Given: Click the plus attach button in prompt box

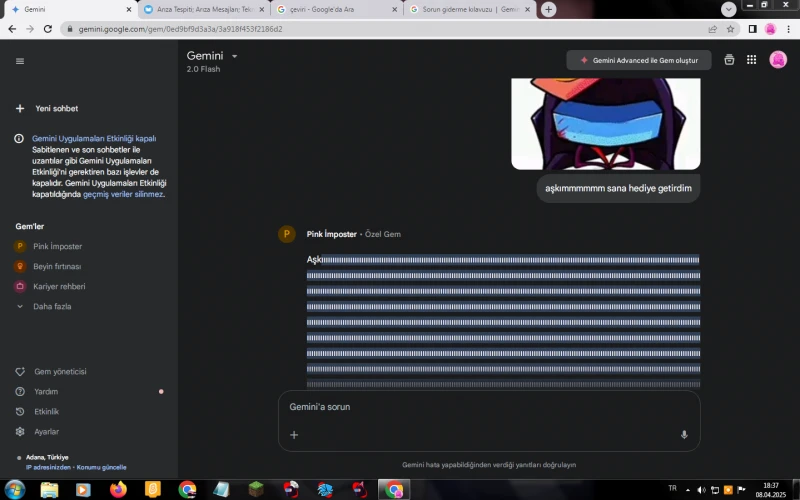Looking at the screenshot, I should (294, 435).
